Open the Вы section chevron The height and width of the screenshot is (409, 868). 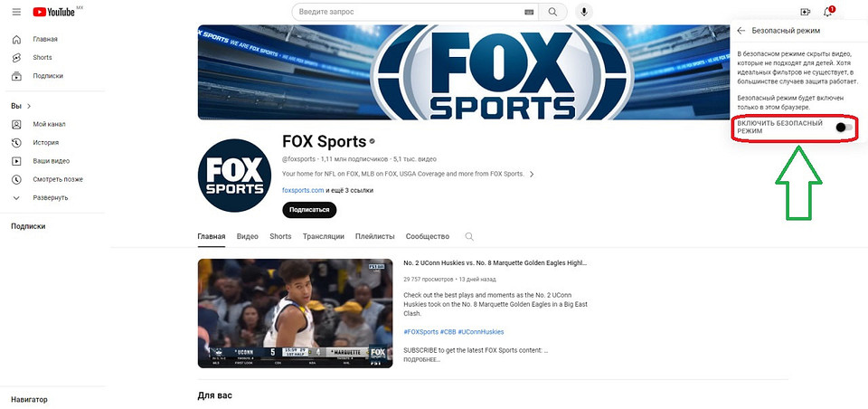pos(28,106)
